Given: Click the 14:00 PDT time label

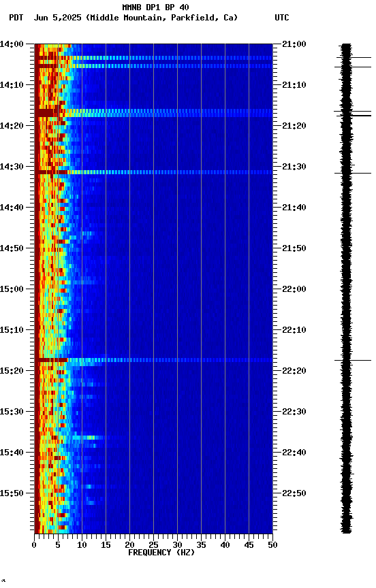Looking at the screenshot, I should pos(12,44).
